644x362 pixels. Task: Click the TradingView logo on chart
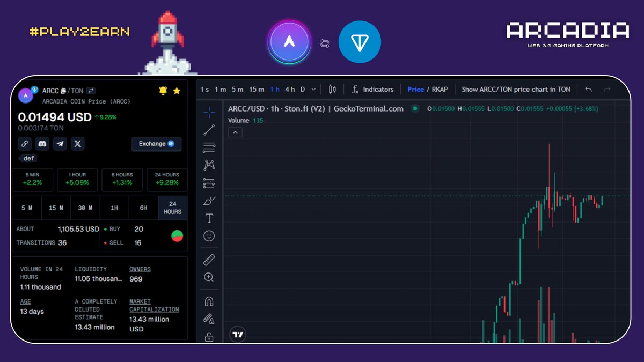[x=238, y=335]
